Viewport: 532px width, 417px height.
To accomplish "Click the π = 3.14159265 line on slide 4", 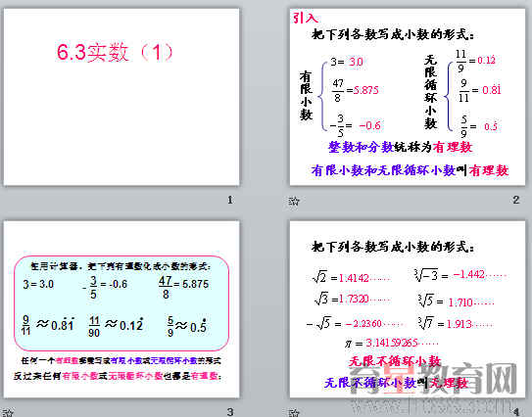I will (x=391, y=343).
